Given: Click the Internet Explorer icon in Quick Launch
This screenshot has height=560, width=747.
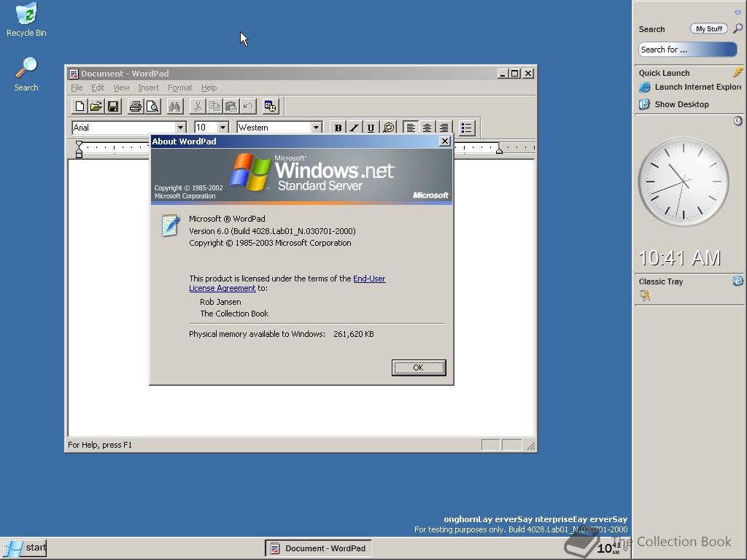Looking at the screenshot, I should (645, 87).
